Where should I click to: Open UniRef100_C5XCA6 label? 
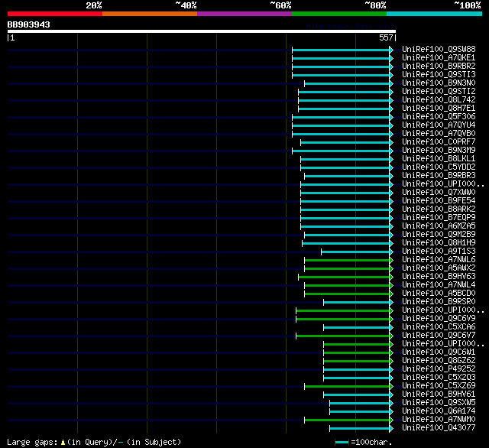439,327
